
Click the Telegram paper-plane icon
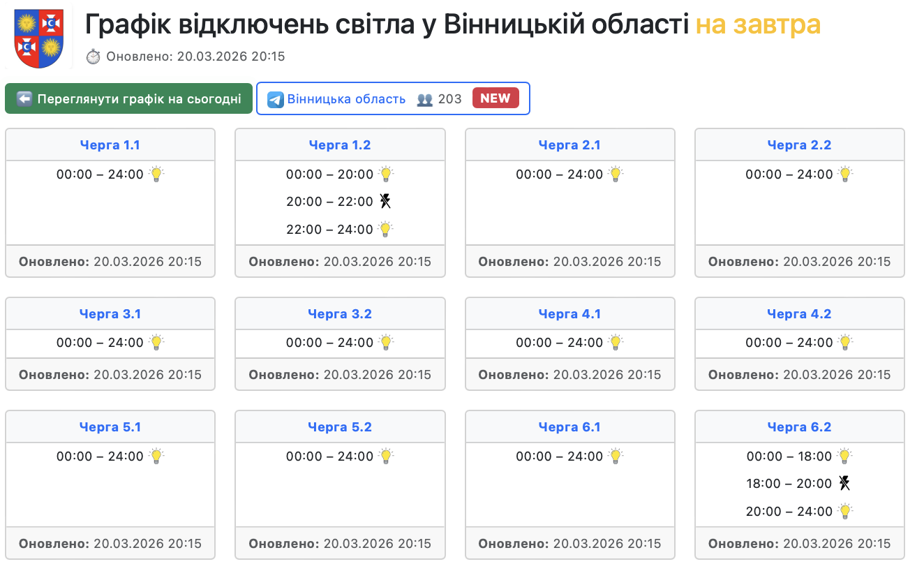click(276, 99)
